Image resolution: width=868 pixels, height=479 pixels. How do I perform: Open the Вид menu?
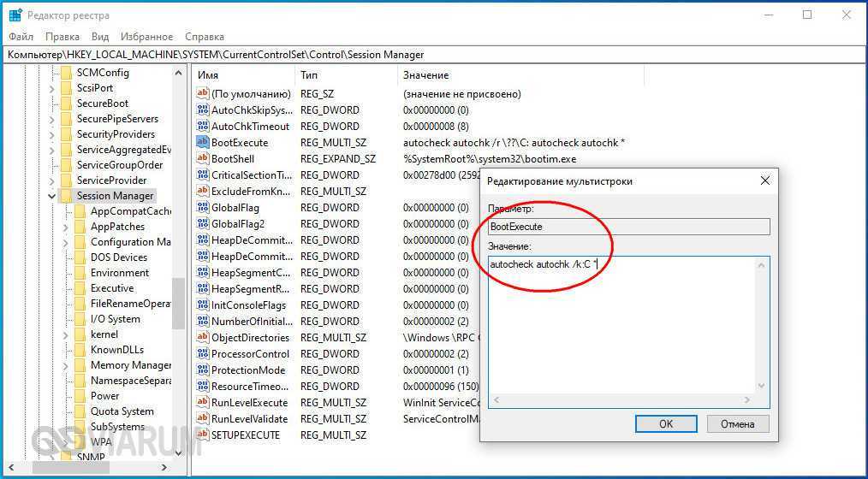[x=100, y=37]
